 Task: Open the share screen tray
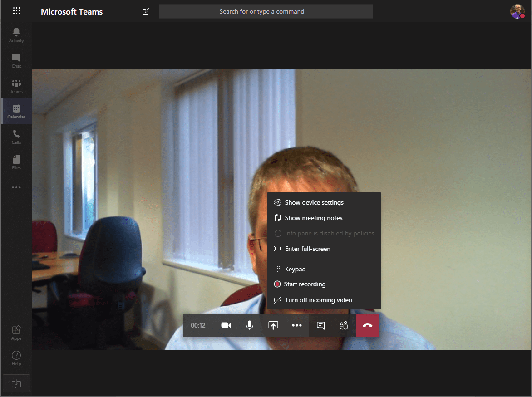[x=273, y=325]
